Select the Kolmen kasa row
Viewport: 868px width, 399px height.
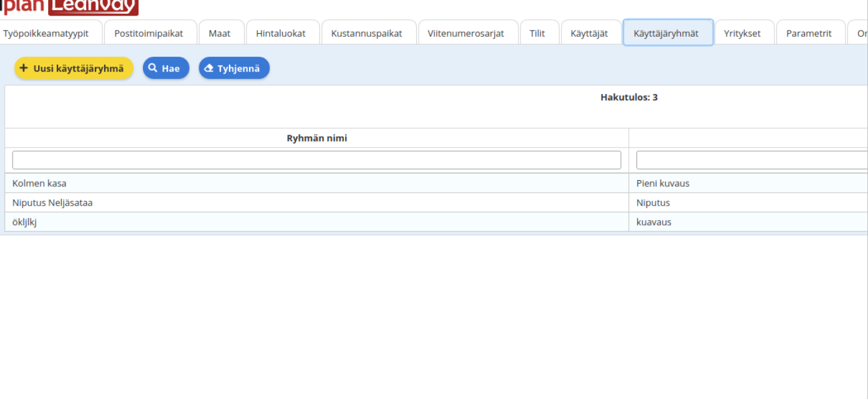436,183
